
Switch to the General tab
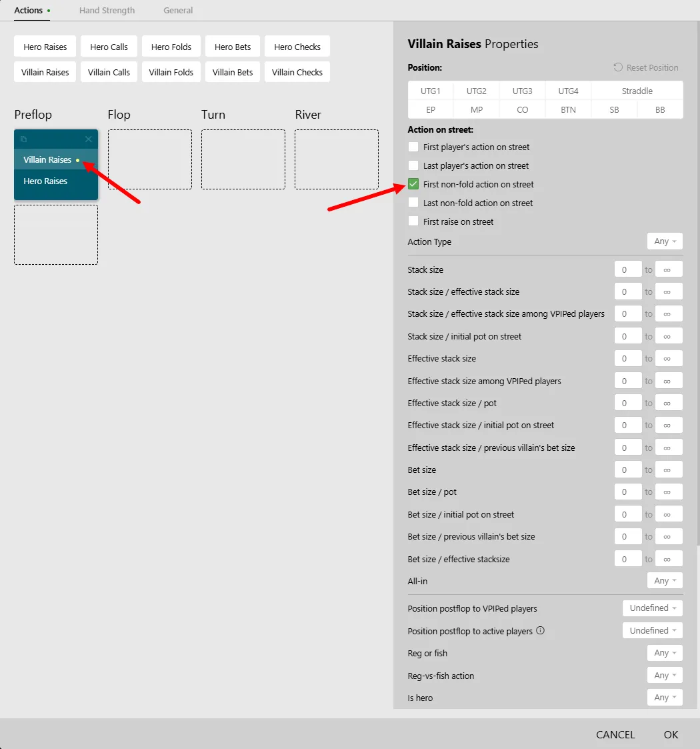(x=178, y=10)
